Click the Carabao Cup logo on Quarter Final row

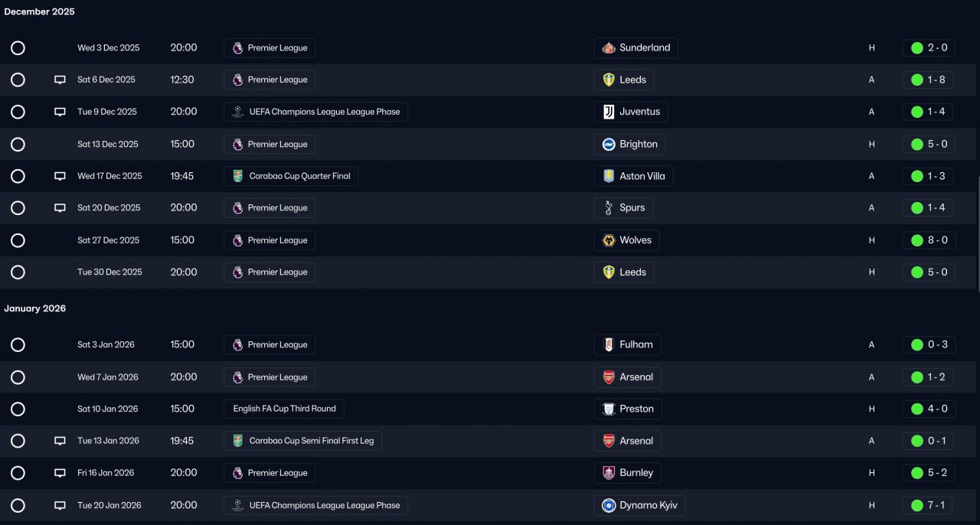[x=238, y=176]
